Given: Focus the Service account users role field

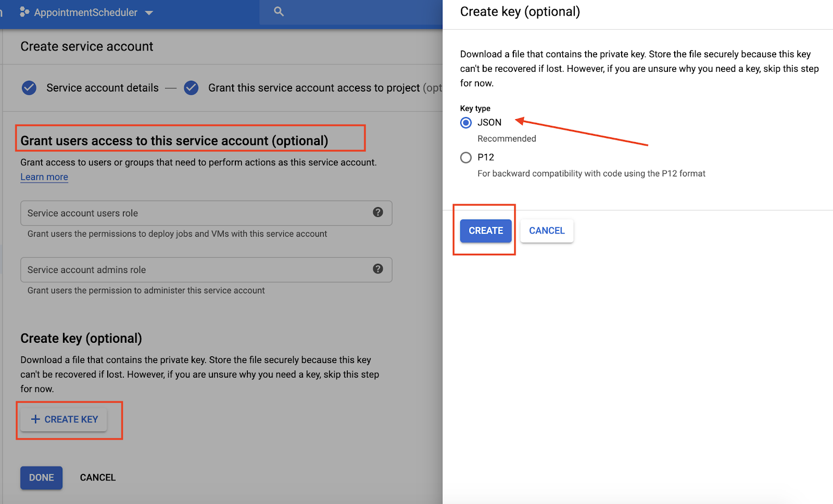Looking at the screenshot, I should [x=193, y=213].
